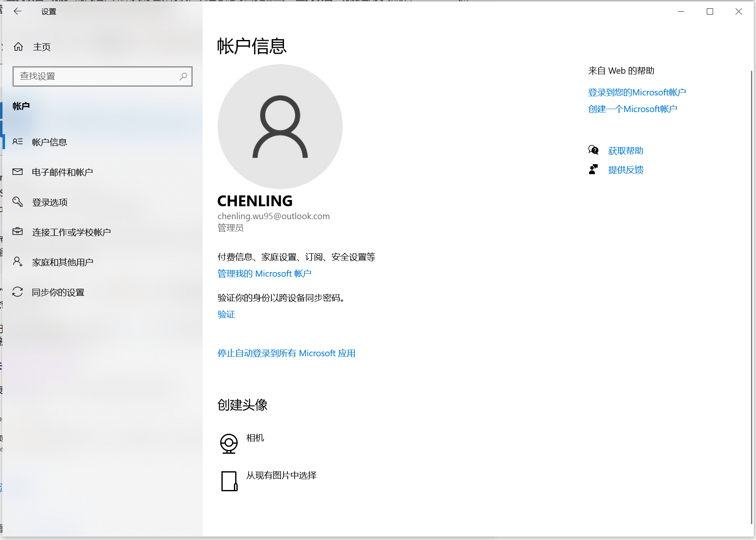Choose 从现有图片中选择 option

[x=281, y=475]
